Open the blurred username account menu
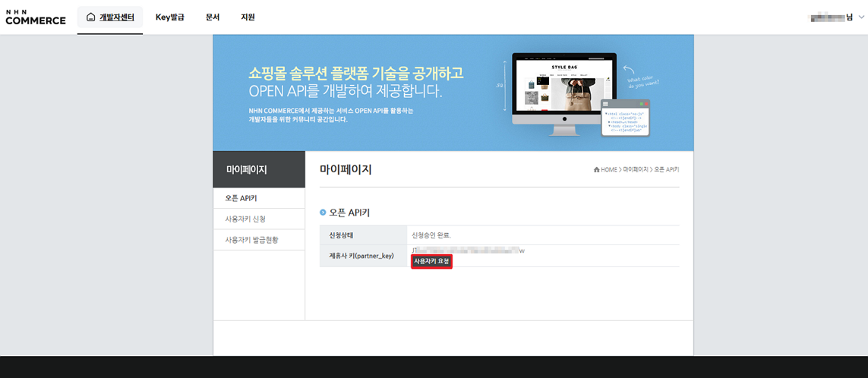 831,17
